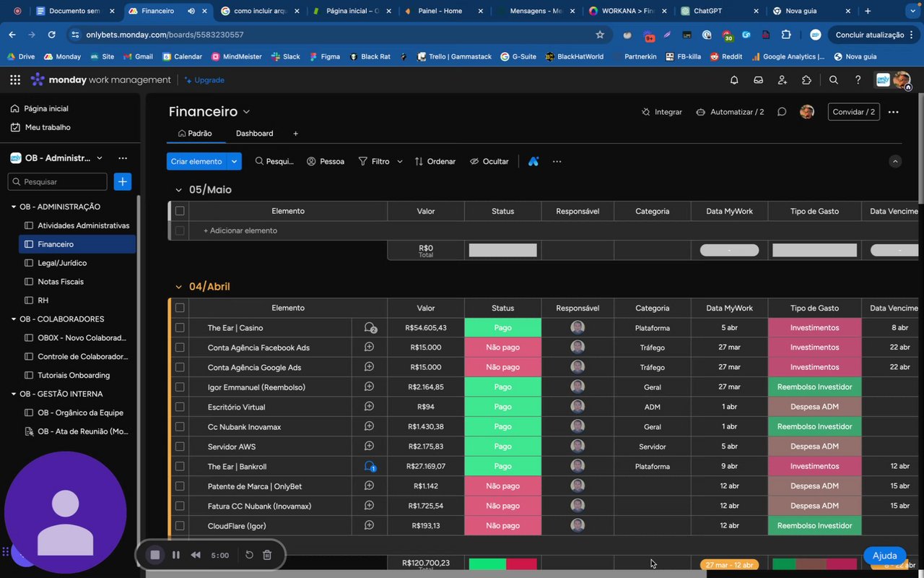Open conversation for The Ear | Casino
924x578 pixels.
370,328
